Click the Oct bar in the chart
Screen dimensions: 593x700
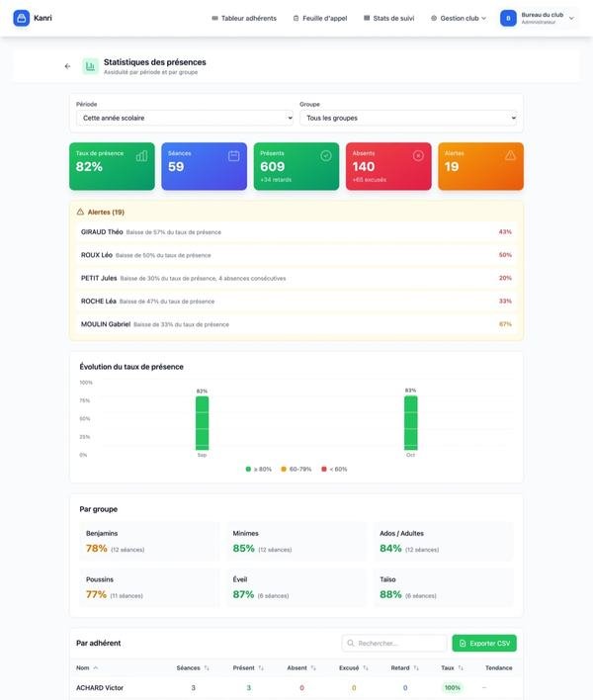tap(410, 422)
